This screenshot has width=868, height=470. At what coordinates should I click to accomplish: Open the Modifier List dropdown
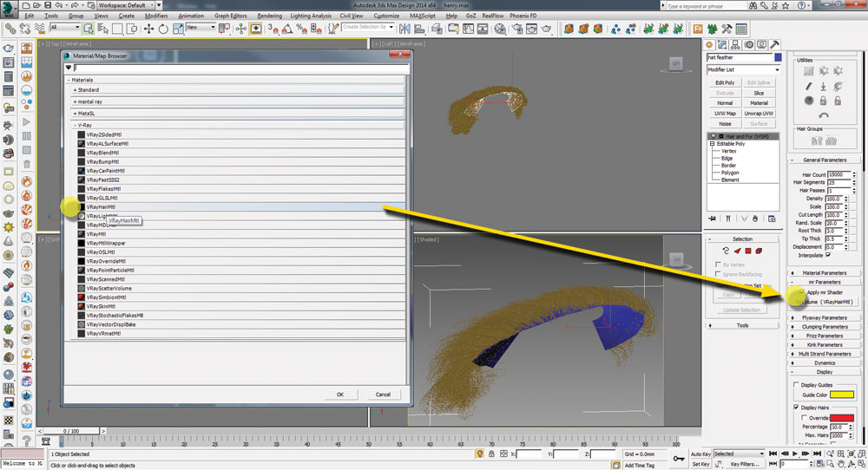pyautogui.click(x=744, y=69)
